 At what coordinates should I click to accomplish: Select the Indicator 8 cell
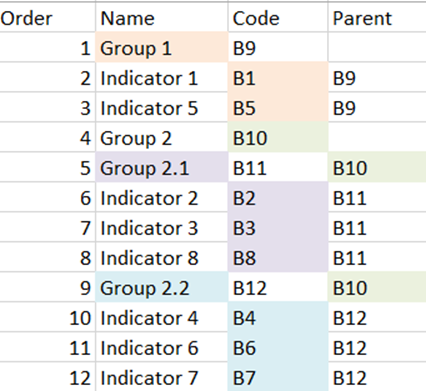(x=162, y=257)
